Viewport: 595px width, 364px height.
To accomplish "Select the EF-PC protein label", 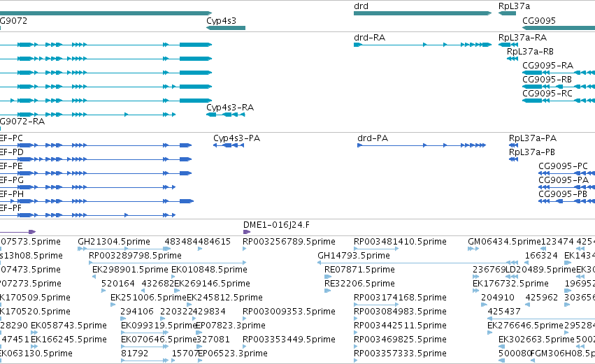I will point(11,138).
